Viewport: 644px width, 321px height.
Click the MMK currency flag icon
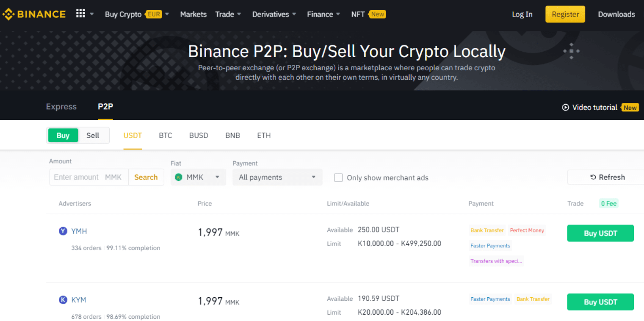pyautogui.click(x=179, y=177)
